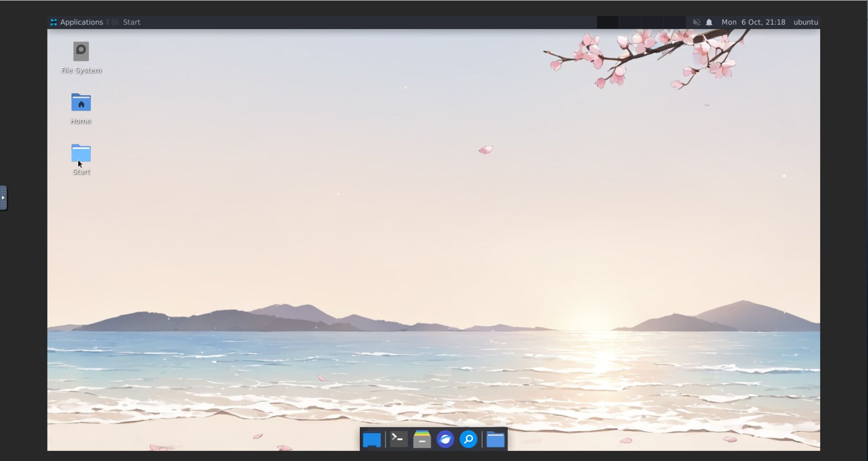The height and width of the screenshot is (461, 868).
Task: Switch to the third workspace
Action: tap(652, 22)
